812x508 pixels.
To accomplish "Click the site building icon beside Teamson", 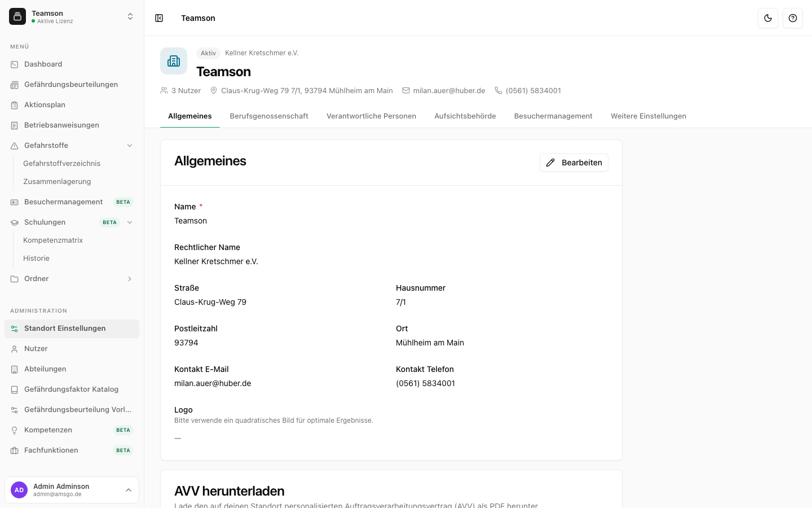I will tap(174, 61).
